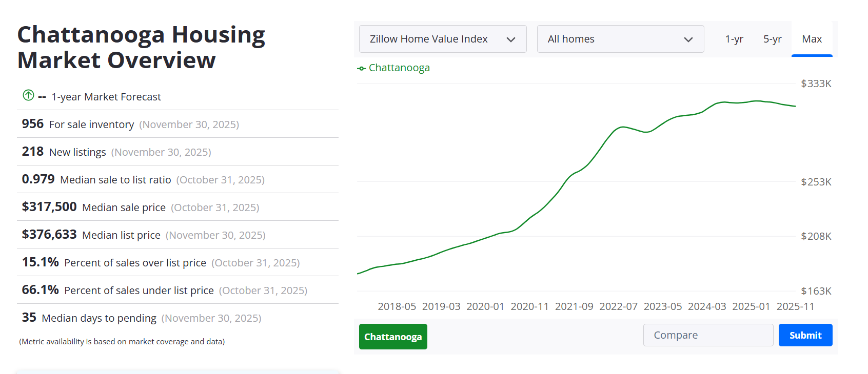Click the $333K y-axis label
The width and height of the screenshot is (868, 374).
tap(816, 84)
